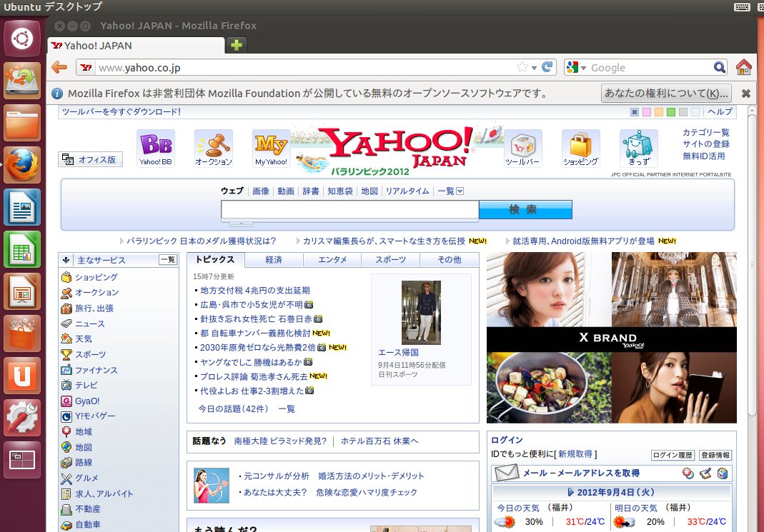Viewport: 764px width, 532px height.
Task: Click the 検索 search button
Action: pyautogui.click(x=525, y=210)
